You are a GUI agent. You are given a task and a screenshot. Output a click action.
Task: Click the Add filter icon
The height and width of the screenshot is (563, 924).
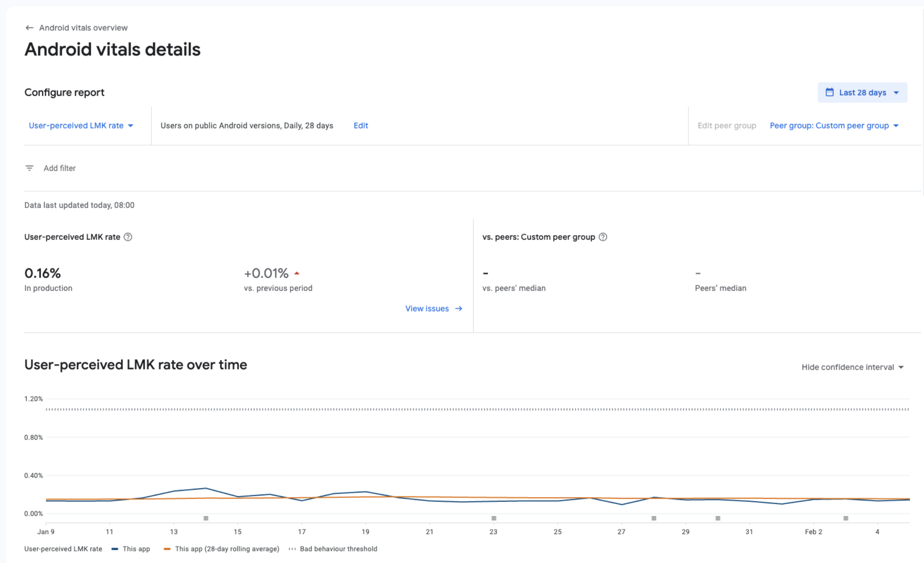pos(29,168)
